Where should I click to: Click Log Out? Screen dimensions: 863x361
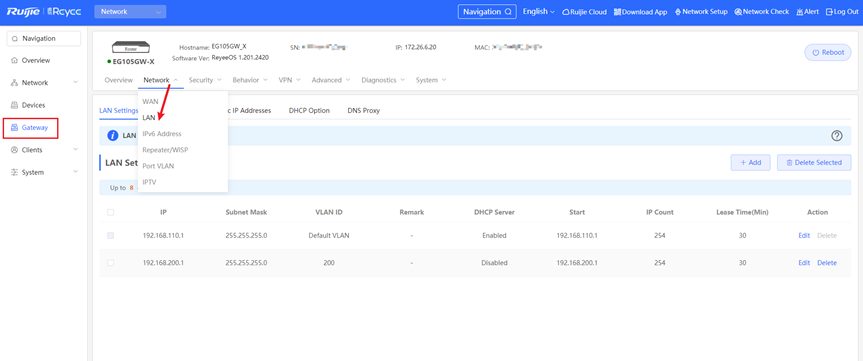(842, 12)
